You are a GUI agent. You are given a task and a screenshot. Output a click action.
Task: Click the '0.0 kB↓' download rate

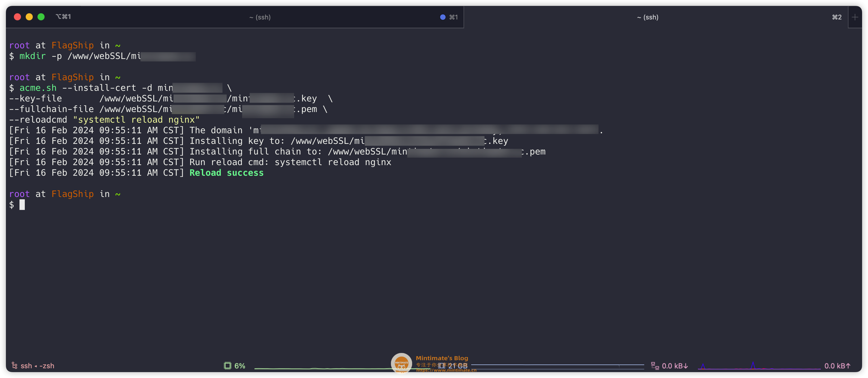(x=675, y=366)
